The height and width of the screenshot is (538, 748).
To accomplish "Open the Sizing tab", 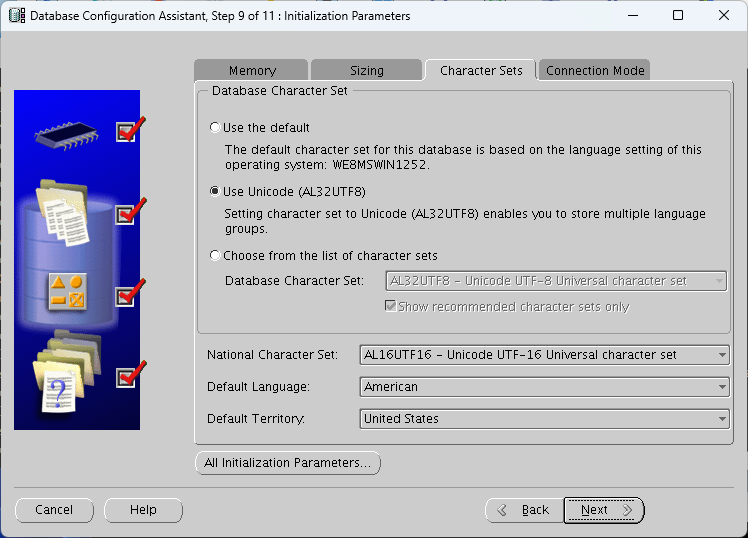I will point(366,71).
